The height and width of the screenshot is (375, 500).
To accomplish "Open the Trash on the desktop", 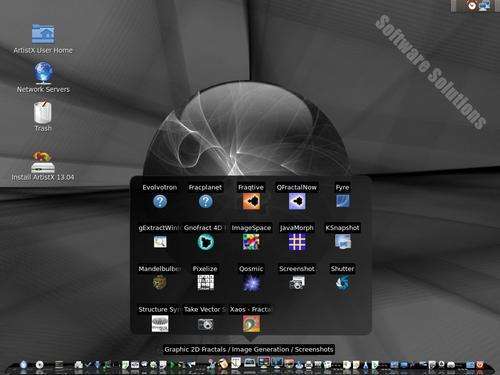I will 43,112.
